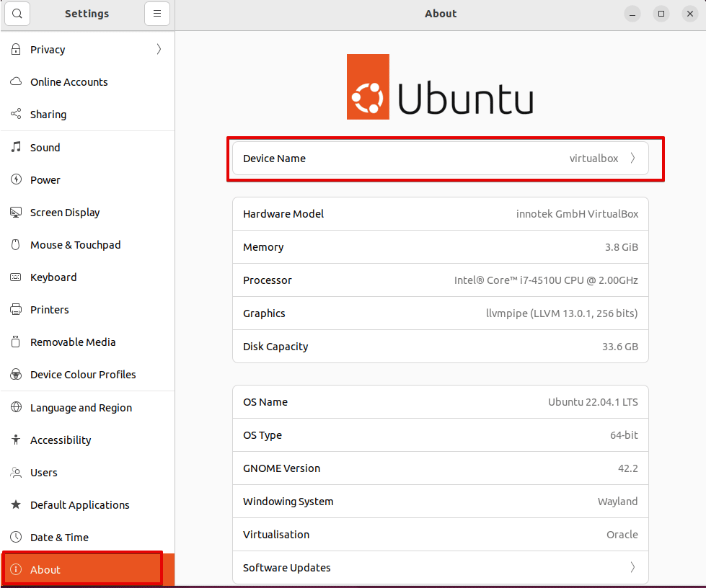Click the '64-bit' OS type value
706x588 pixels.
624,435
